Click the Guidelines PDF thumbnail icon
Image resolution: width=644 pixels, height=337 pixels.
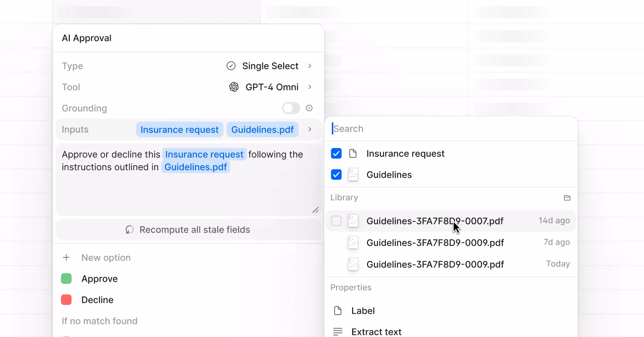(x=353, y=175)
